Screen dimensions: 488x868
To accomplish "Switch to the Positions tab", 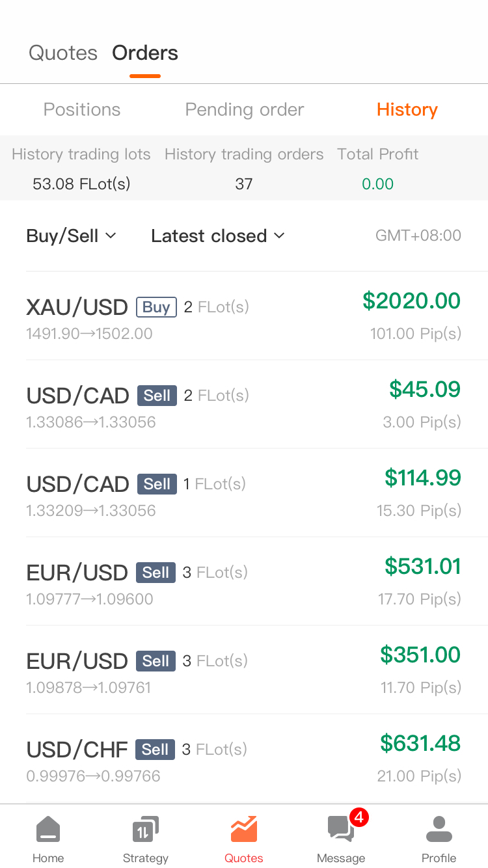I will 82,109.
